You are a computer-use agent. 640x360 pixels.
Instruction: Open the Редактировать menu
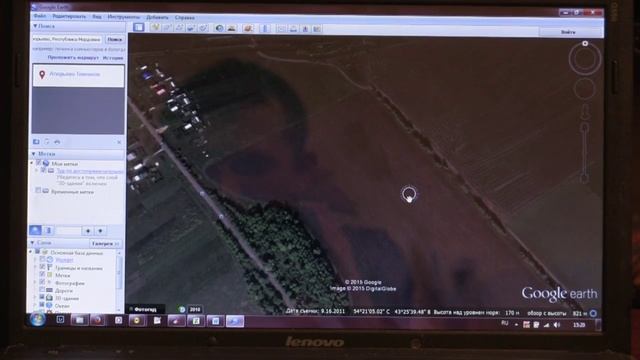click(69, 17)
